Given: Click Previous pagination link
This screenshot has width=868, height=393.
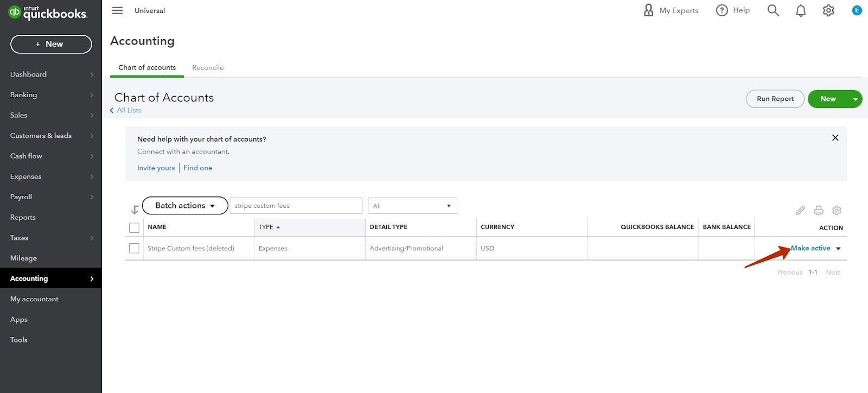Looking at the screenshot, I should pyautogui.click(x=789, y=272).
